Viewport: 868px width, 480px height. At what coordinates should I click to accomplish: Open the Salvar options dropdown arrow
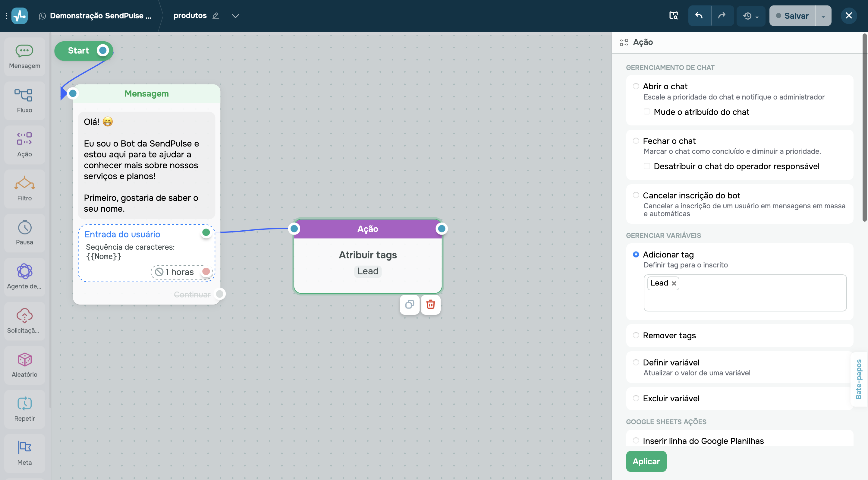823,16
